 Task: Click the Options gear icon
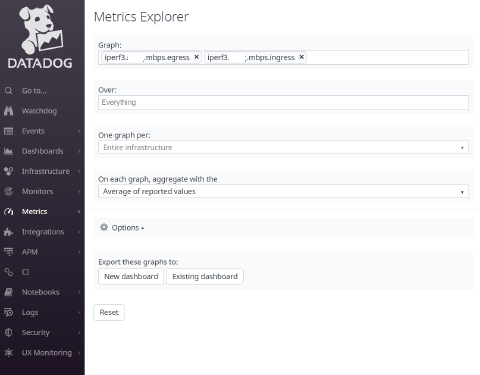104,227
